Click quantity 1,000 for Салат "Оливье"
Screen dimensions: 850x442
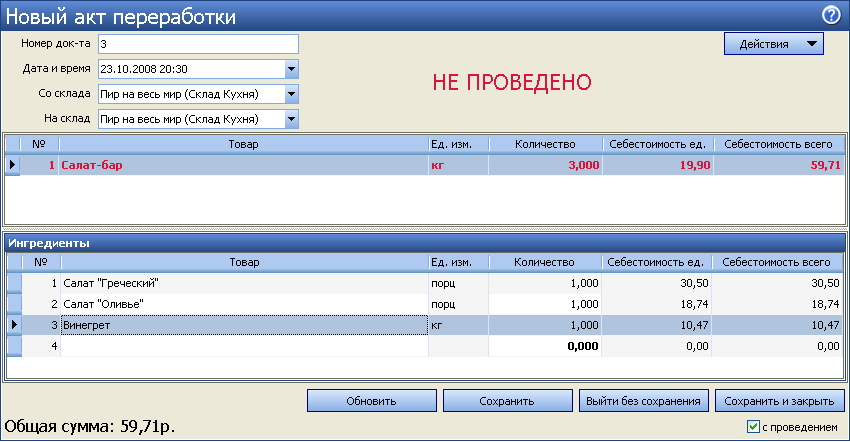[x=544, y=304]
